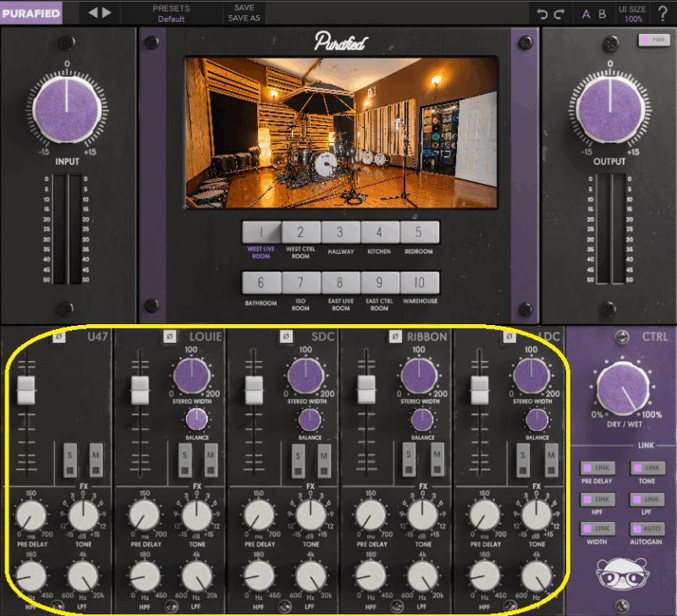Screen dimensions: 677x616
Task: Open the UI Size 100% menu
Action: pyautogui.click(x=633, y=14)
